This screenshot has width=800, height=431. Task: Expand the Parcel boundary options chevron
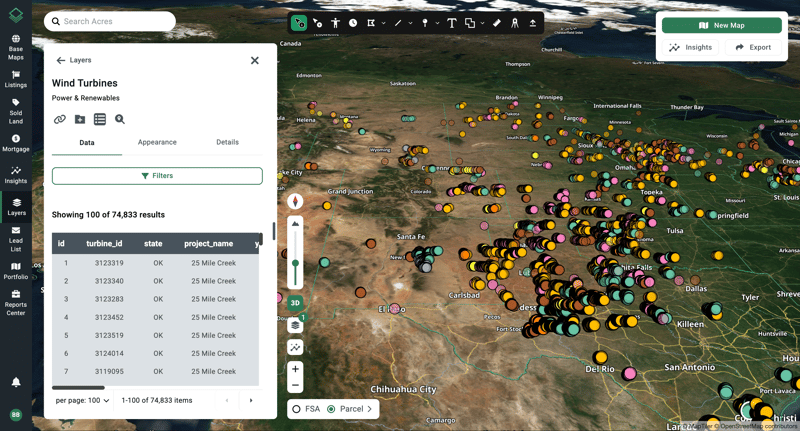coord(370,409)
